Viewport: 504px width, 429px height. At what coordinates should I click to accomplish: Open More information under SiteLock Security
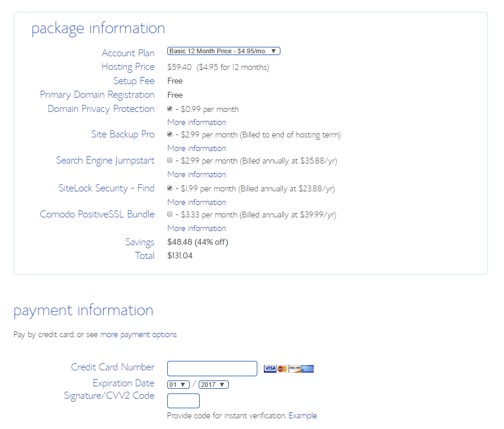pyautogui.click(x=196, y=202)
